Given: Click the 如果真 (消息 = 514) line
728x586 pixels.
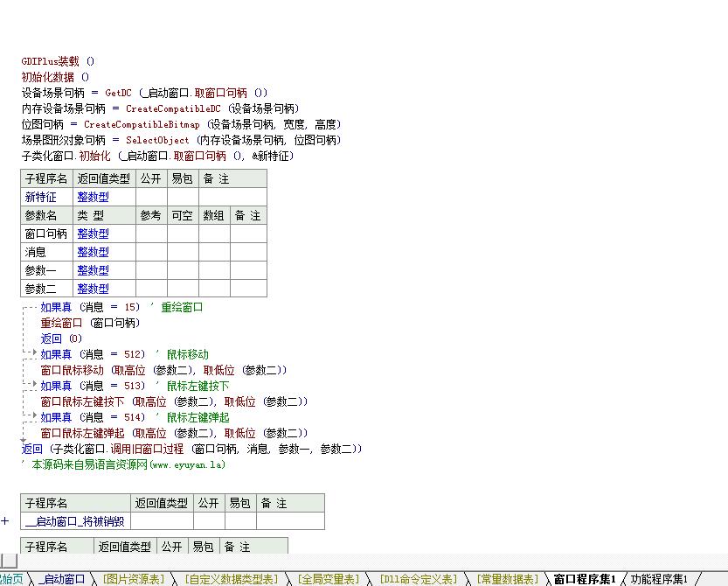Looking at the screenshot, I should click(135, 418).
